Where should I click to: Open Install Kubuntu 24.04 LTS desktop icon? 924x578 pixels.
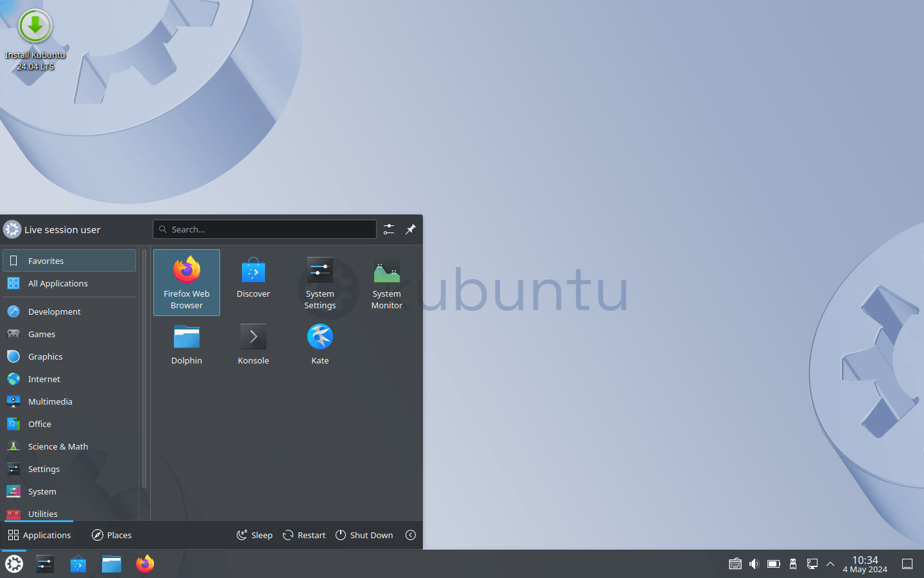(x=35, y=40)
